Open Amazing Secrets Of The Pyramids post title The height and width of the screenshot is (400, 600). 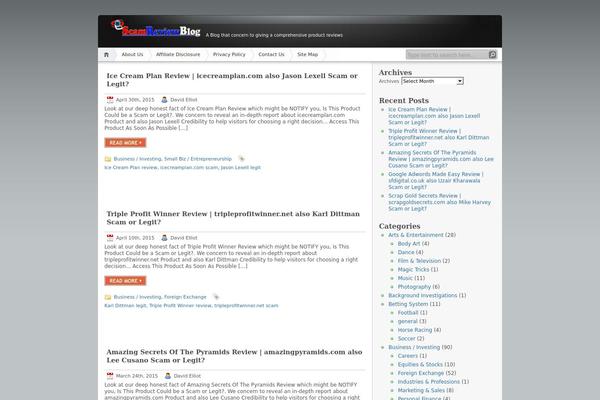(x=234, y=356)
